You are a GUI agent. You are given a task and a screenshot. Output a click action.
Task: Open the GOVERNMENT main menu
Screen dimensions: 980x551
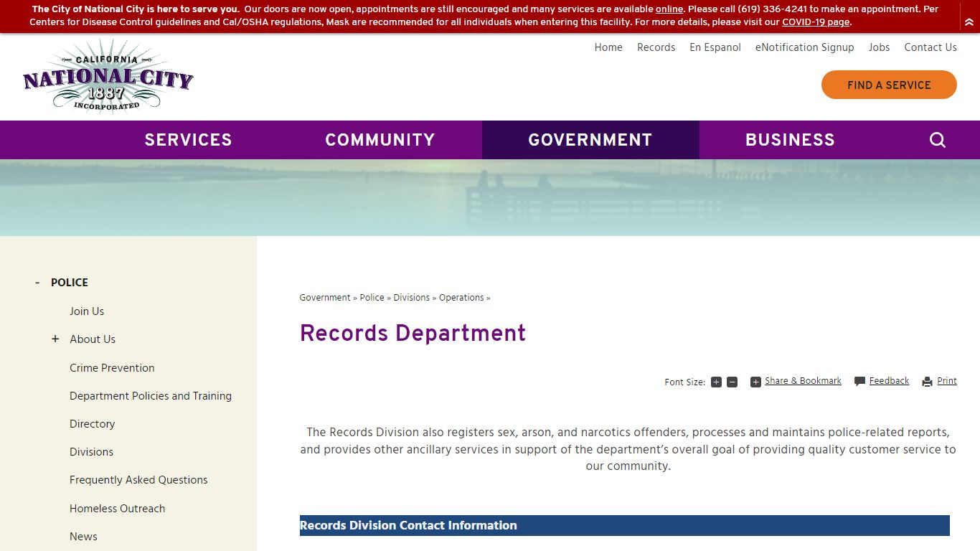click(590, 140)
